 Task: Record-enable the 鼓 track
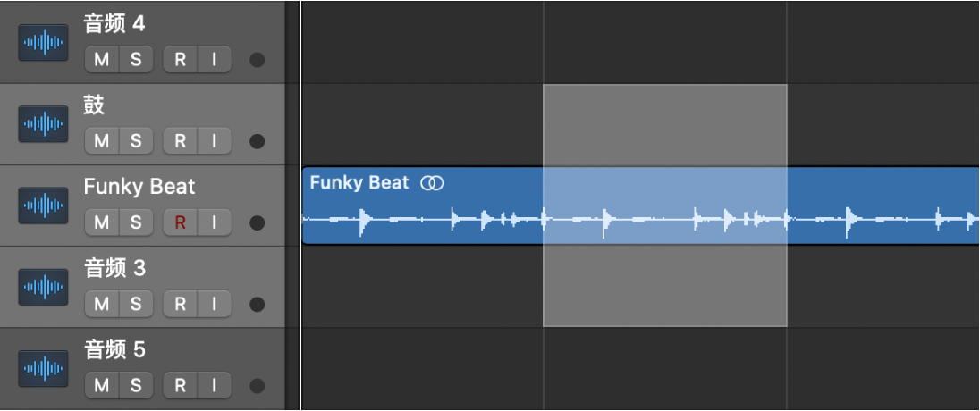[x=180, y=140]
